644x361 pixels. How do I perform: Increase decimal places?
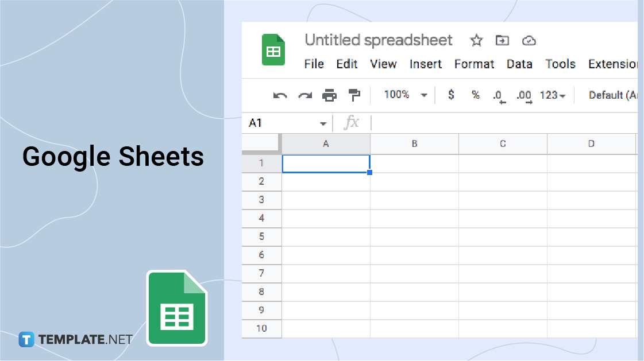click(x=524, y=96)
